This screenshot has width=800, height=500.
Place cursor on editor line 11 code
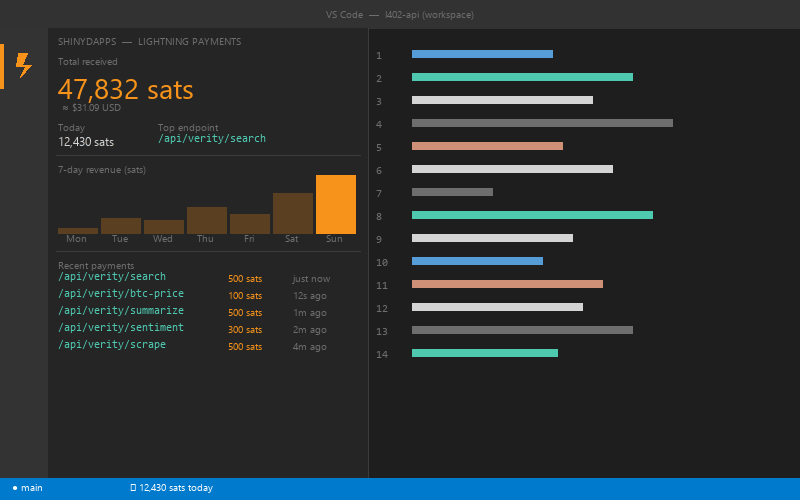point(507,284)
